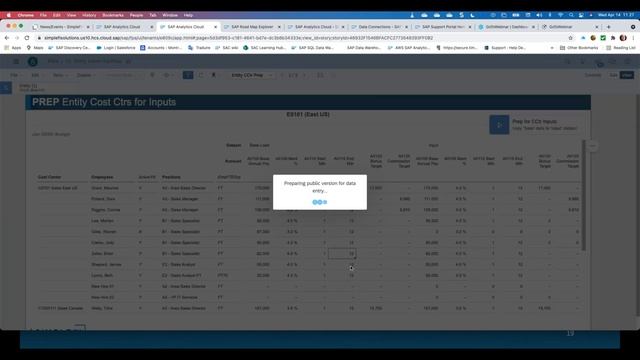Open the SAC Display toolbar menu

(86, 75)
